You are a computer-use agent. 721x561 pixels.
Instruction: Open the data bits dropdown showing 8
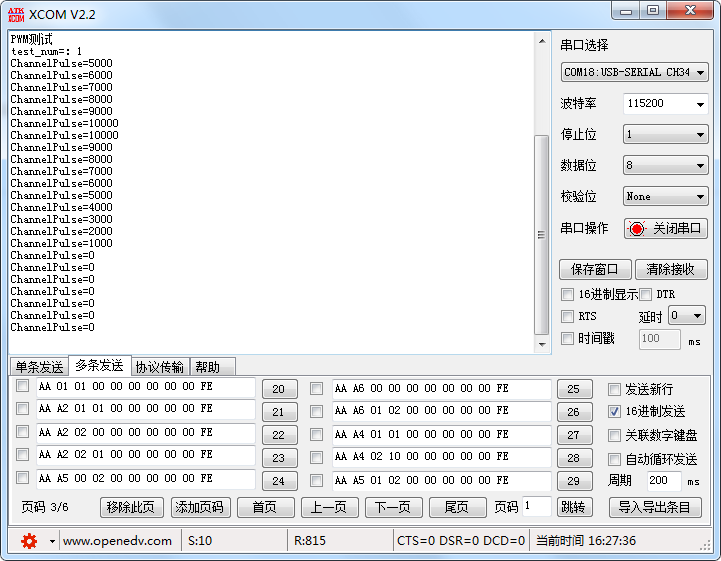click(x=665, y=165)
